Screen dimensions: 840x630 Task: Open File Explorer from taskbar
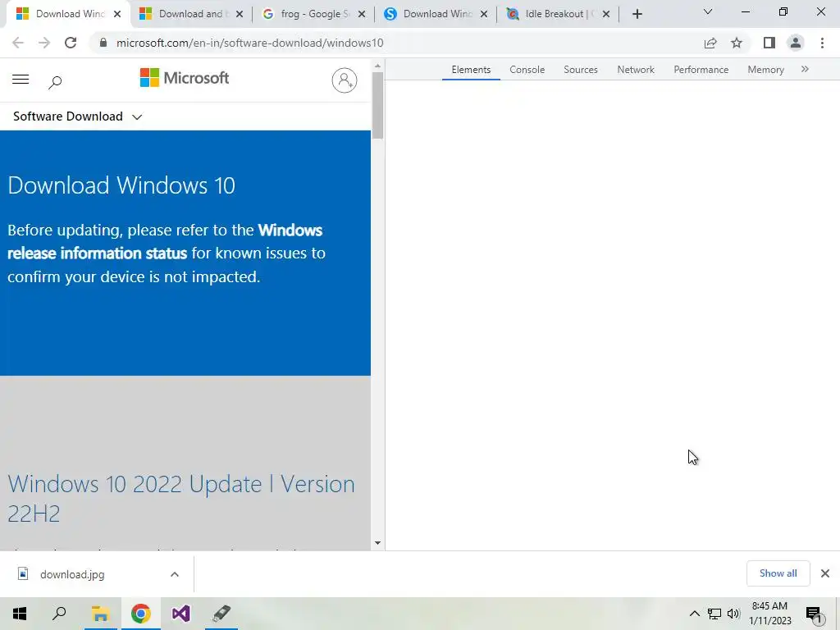[100, 614]
